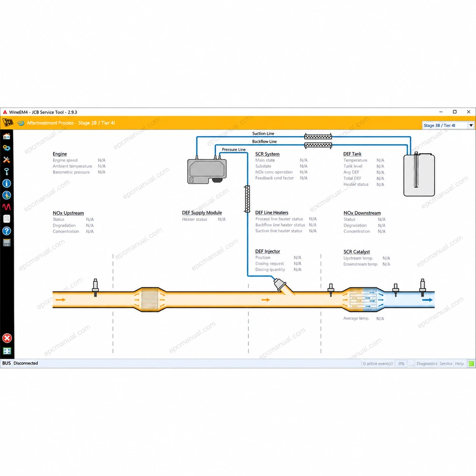
Task: Click the DEF Supply Module heading
Action: 202,213
